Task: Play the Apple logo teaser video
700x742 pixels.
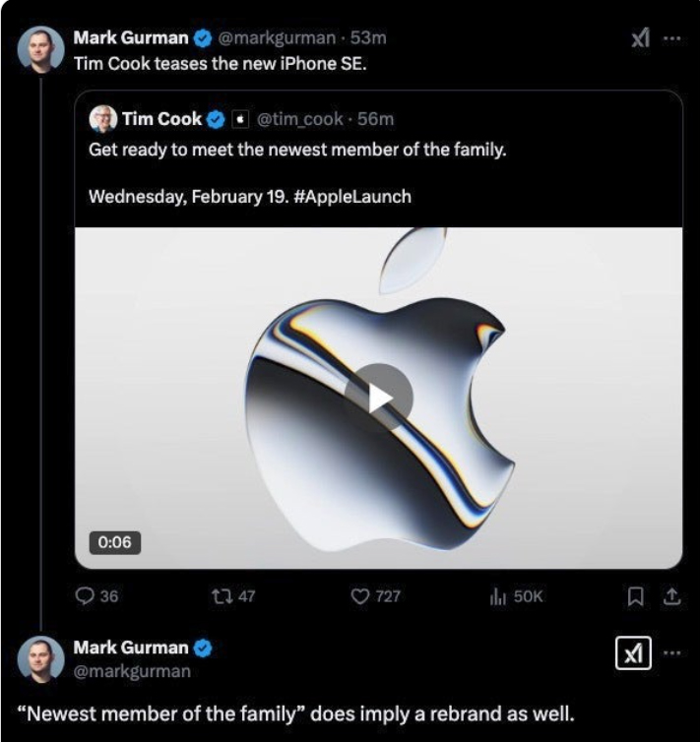Action: 379,397
